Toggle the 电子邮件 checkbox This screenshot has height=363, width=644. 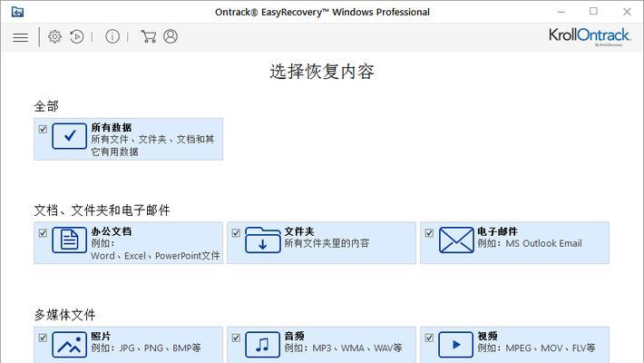pos(429,233)
